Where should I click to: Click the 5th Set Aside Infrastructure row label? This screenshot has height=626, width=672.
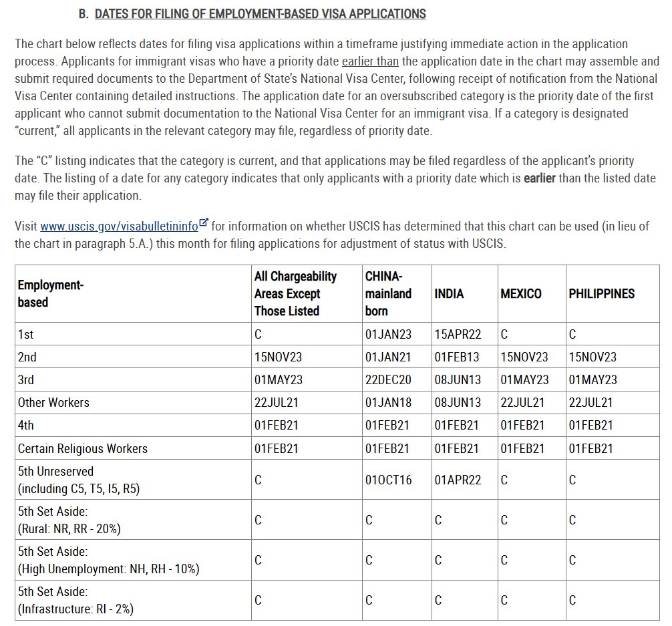coord(75,600)
